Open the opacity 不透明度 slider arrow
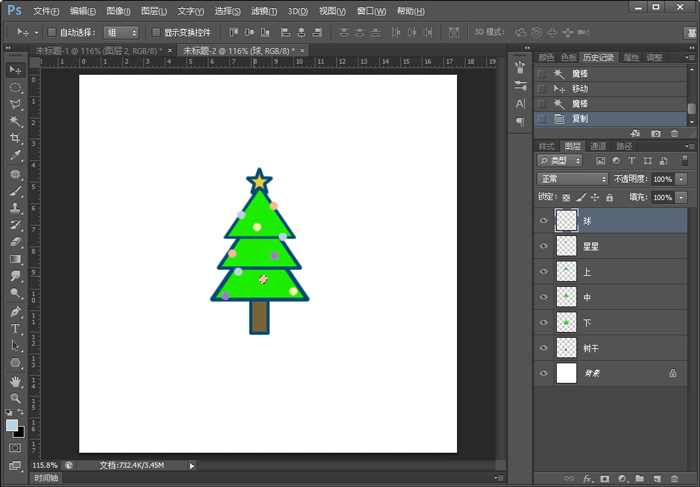Viewport: 700px width, 487px height. [681, 179]
